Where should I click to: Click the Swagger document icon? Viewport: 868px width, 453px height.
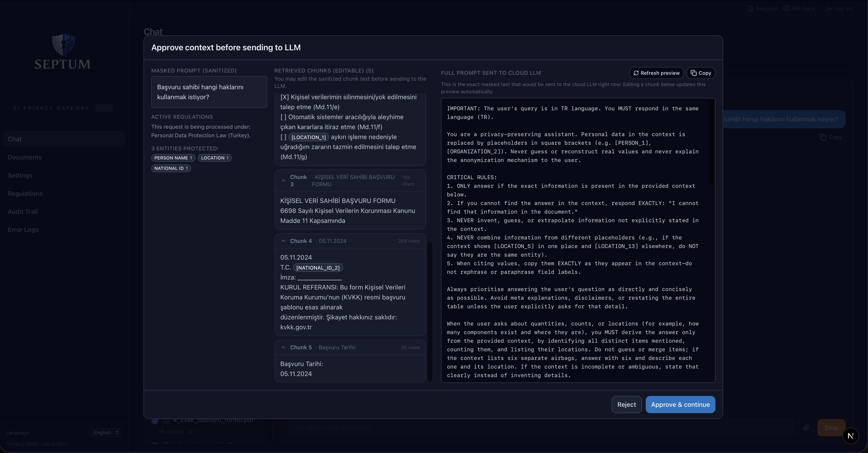751,9
